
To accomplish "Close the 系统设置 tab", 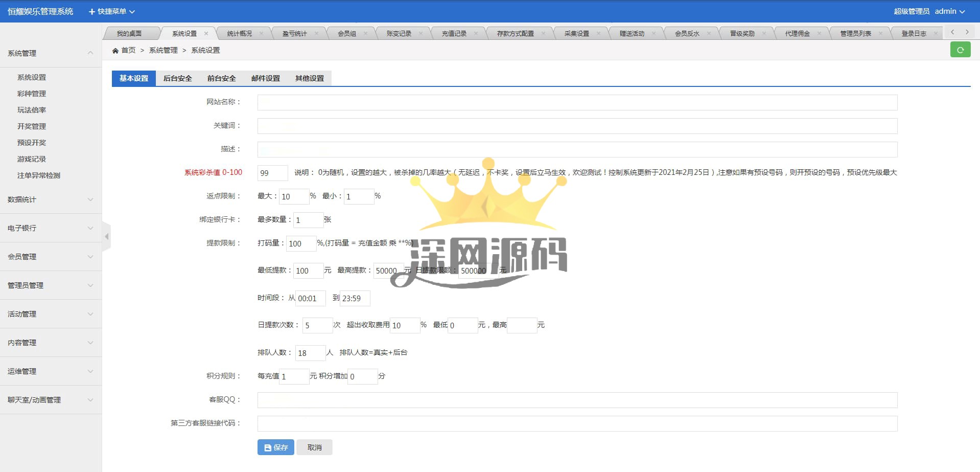I will pos(206,34).
